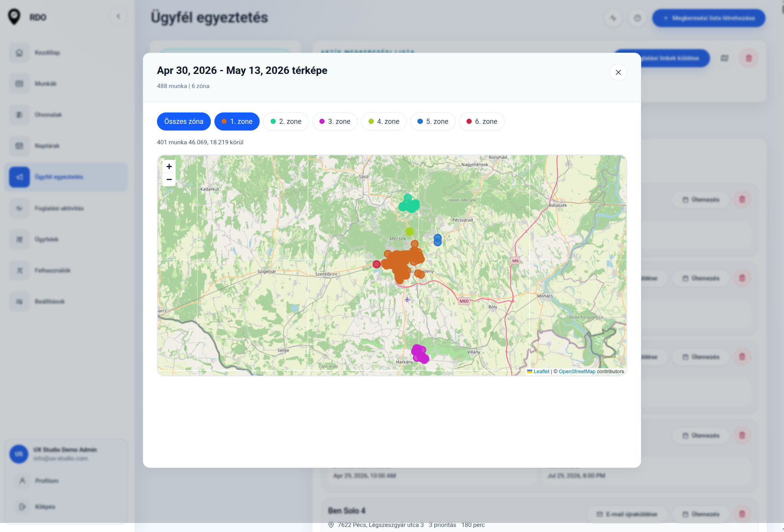
Task: Click the Kadarkút label on the map
Action: coord(210,189)
